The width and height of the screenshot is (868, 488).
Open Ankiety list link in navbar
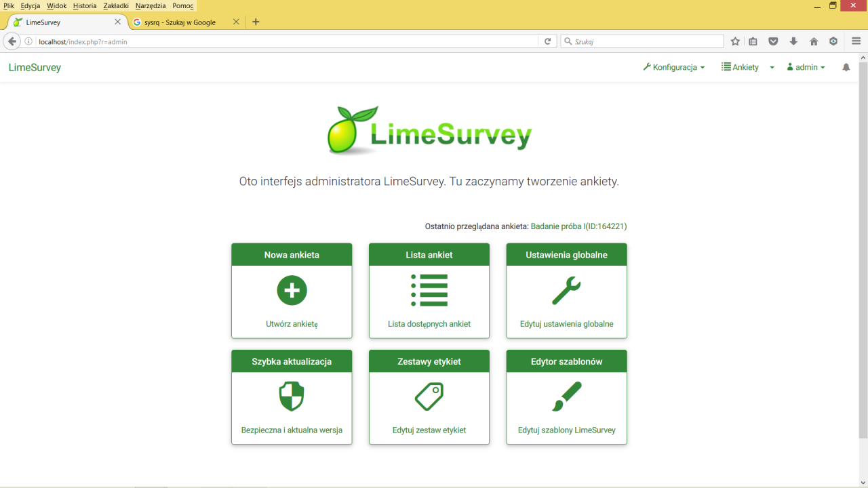click(x=740, y=67)
